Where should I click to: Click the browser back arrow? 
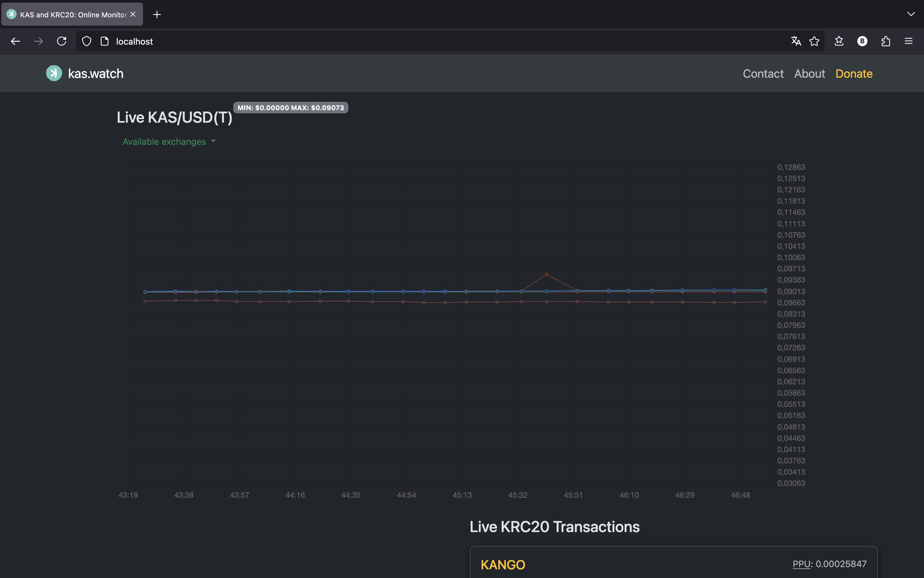[15, 41]
